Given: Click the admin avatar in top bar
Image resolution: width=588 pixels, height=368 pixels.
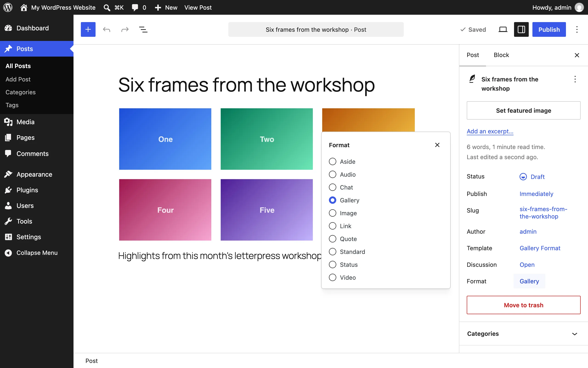Looking at the screenshot, I should [x=579, y=7].
